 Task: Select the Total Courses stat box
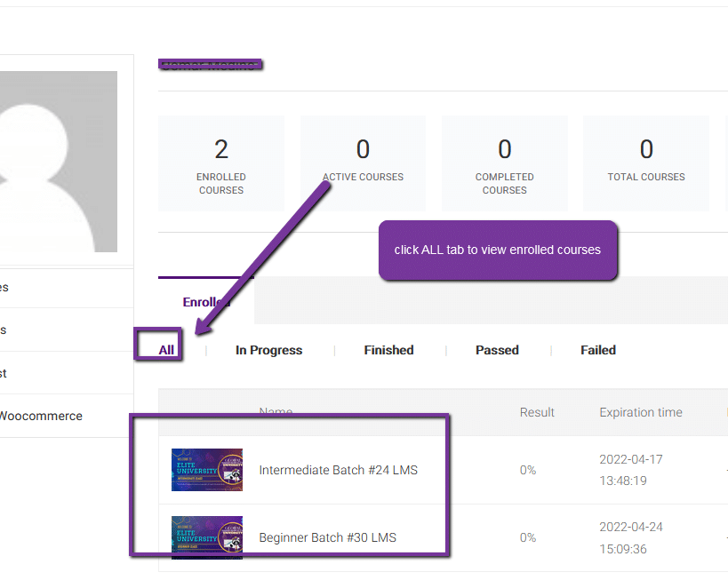[646, 163]
